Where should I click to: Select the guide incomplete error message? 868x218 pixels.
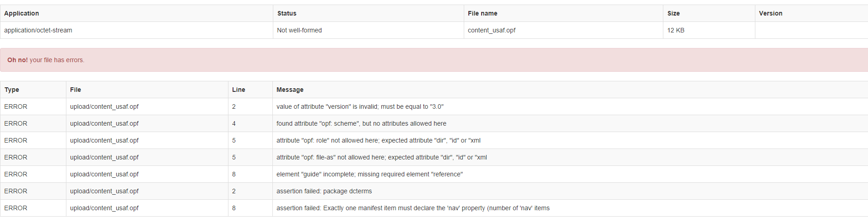[369, 174]
